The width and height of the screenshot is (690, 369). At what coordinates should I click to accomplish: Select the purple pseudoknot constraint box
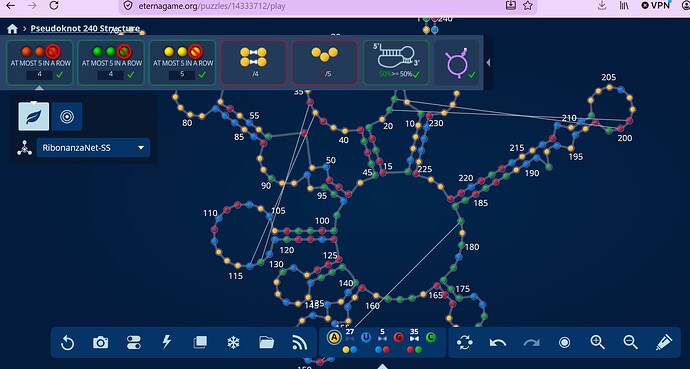click(456, 62)
